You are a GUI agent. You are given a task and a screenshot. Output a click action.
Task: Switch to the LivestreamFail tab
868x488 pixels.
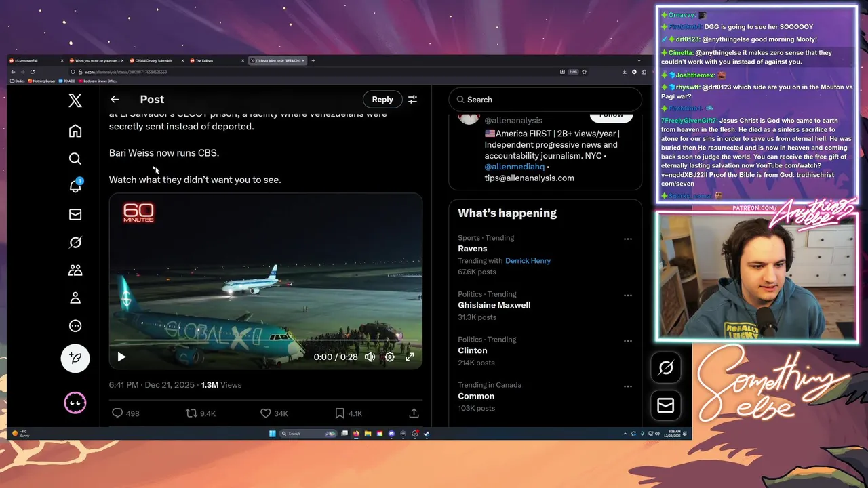pos(37,60)
